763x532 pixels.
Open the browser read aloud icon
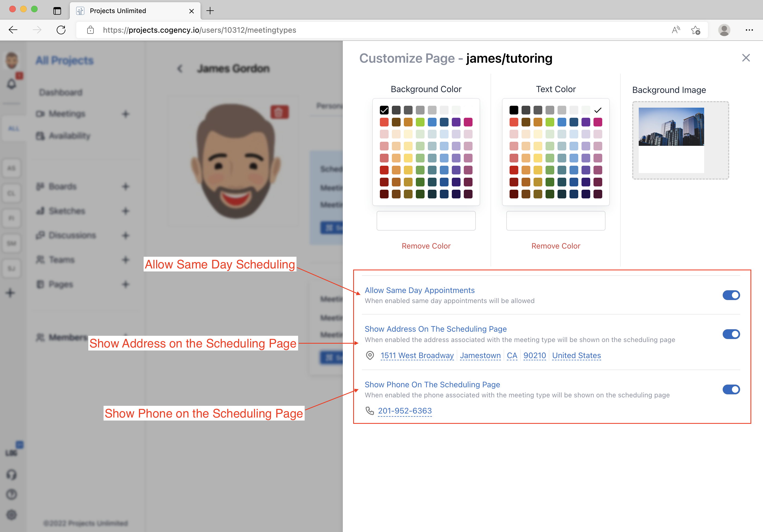(675, 30)
